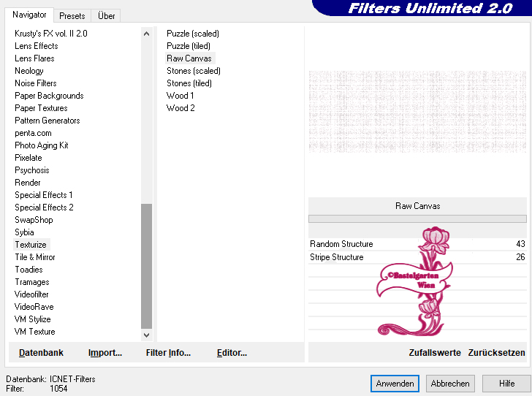Screen dimensions: 532x396
Task: Select the Paper Backgrounds category
Action: pos(49,96)
